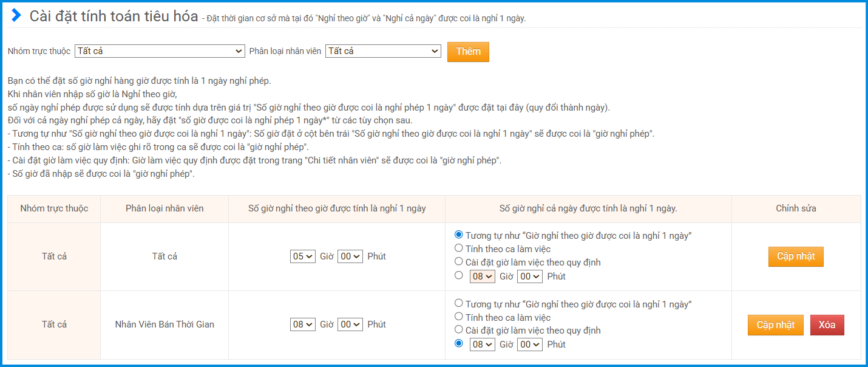Select first row "Tương tự như" radio option
The width and height of the screenshot is (868, 367).
coord(459,235)
